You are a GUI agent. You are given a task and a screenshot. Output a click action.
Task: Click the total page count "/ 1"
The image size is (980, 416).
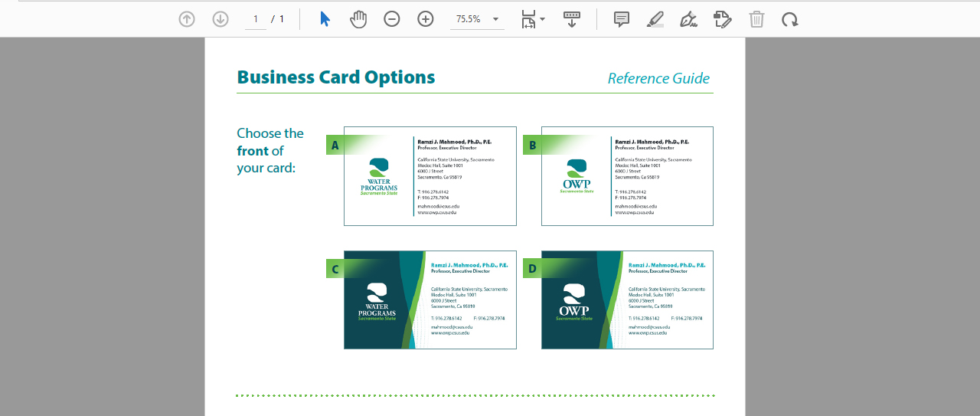tap(277, 19)
